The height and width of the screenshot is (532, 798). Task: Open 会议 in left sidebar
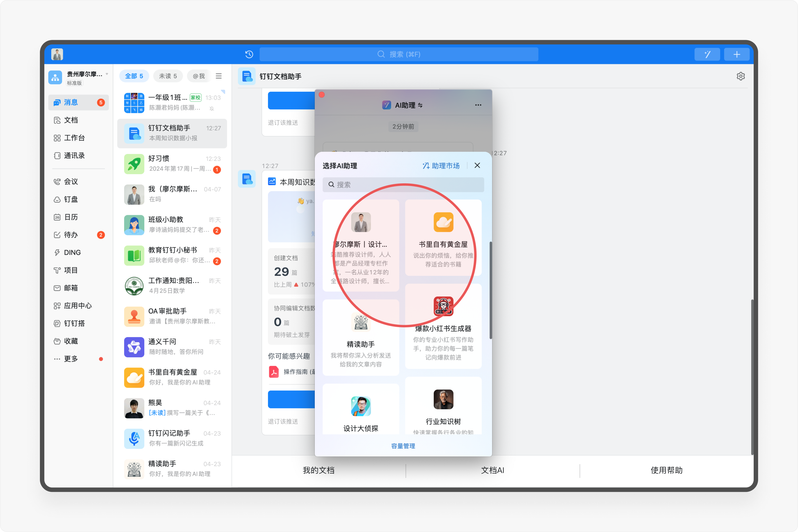pos(78,181)
